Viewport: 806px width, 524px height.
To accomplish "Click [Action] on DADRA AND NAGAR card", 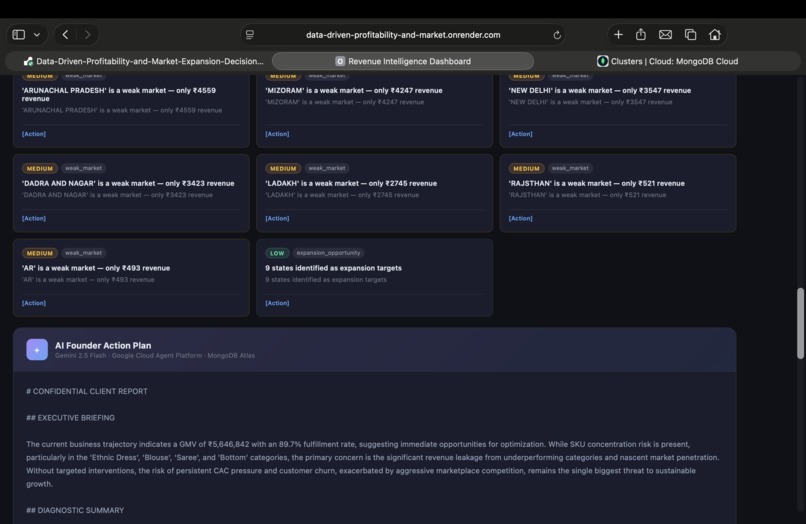I will tap(34, 218).
